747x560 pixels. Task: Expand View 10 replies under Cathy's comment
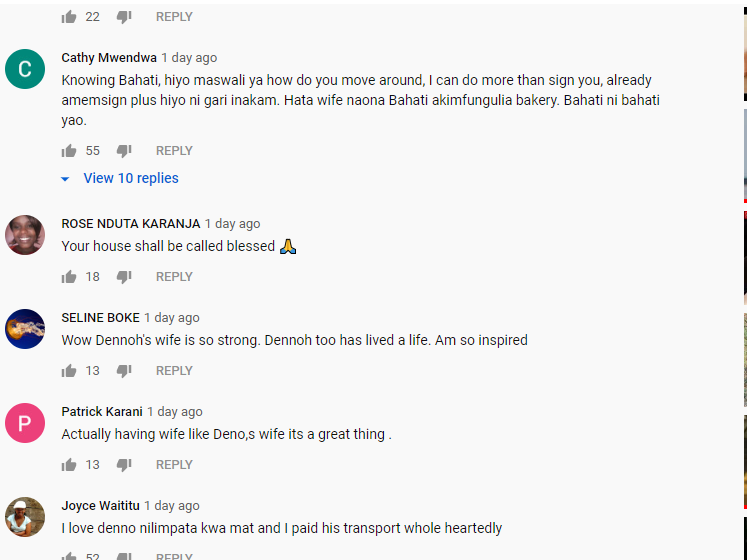[120, 178]
